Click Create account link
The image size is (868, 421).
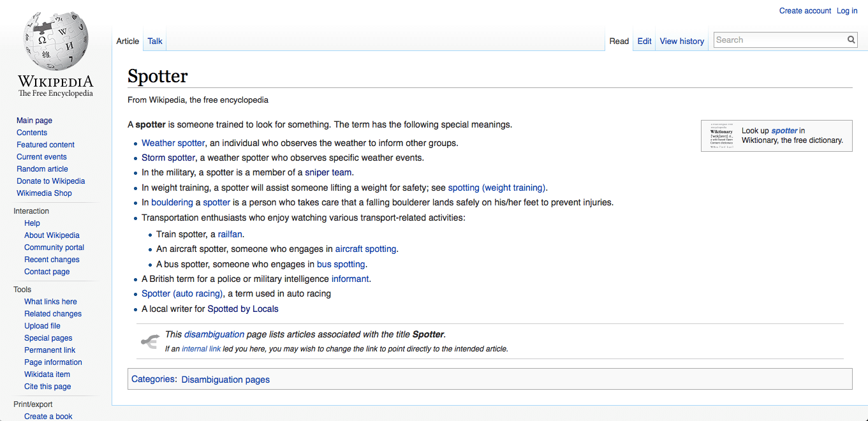coord(805,11)
